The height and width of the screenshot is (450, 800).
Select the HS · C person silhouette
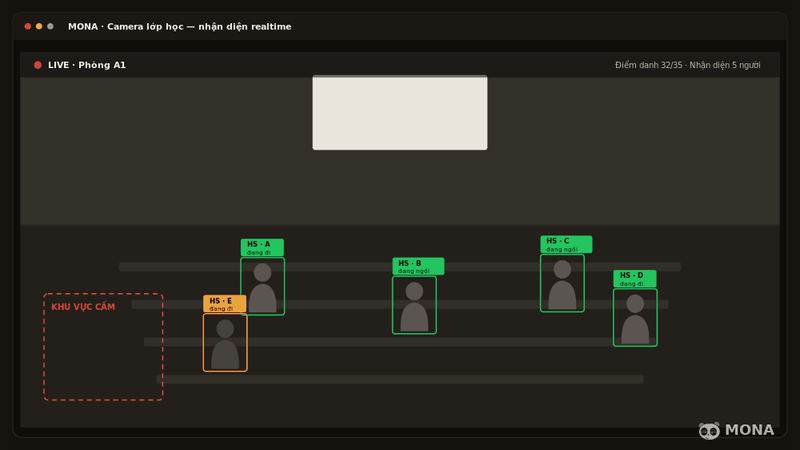[x=562, y=283]
